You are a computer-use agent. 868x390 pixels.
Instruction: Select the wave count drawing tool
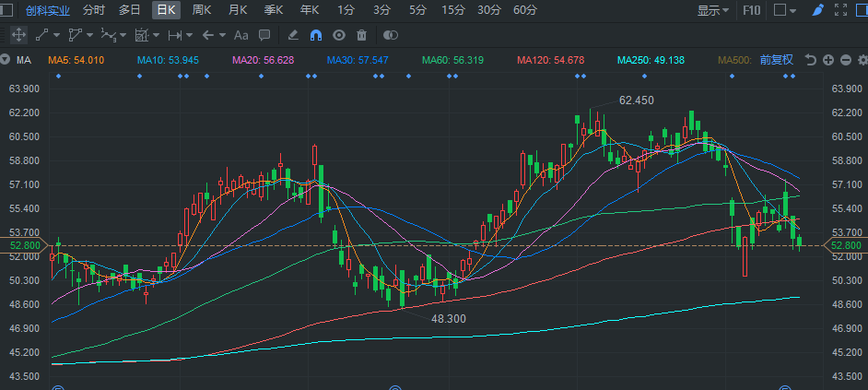[108, 35]
